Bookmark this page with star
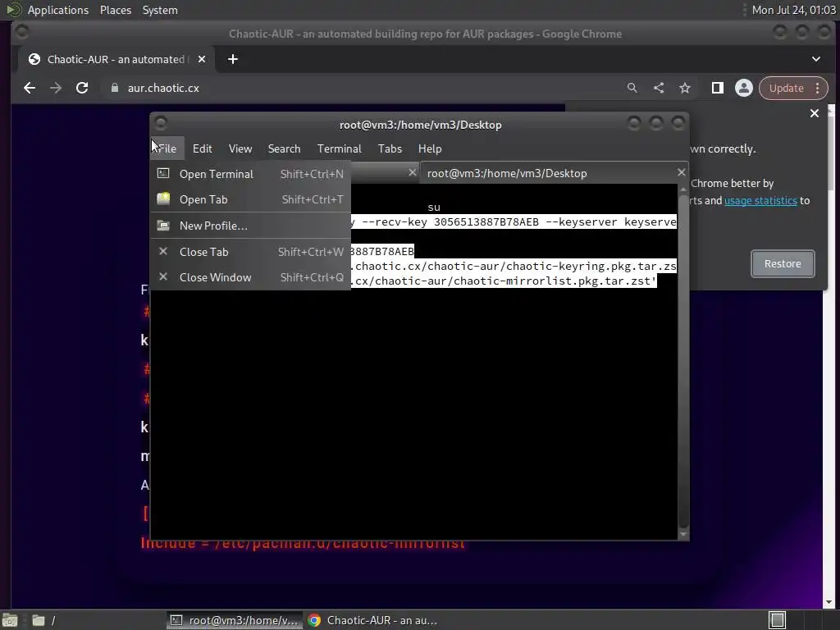Screen dimensions: 840x630 tap(685, 88)
